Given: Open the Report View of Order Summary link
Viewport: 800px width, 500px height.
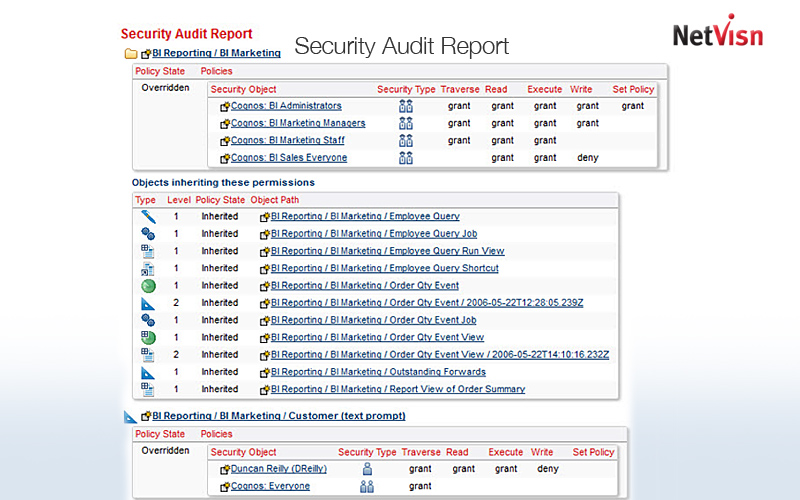Looking at the screenshot, I should pos(398,389).
